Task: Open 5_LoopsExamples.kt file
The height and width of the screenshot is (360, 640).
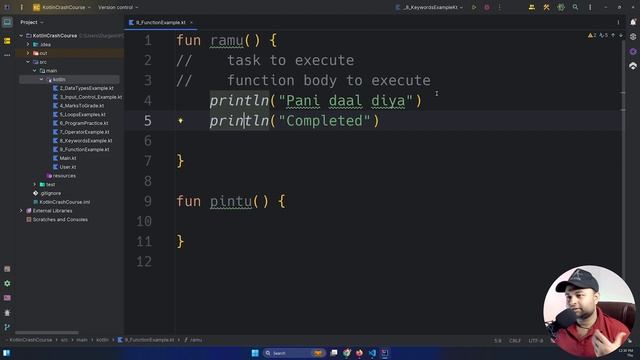Action: coord(79,115)
